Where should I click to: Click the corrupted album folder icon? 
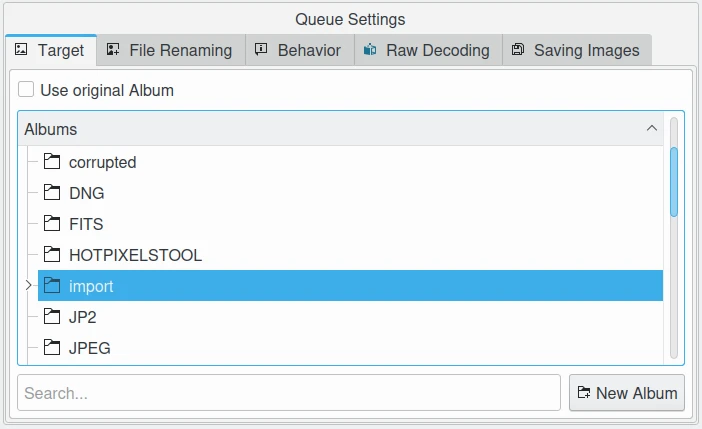pyautogui.click(x=52, y=162)
